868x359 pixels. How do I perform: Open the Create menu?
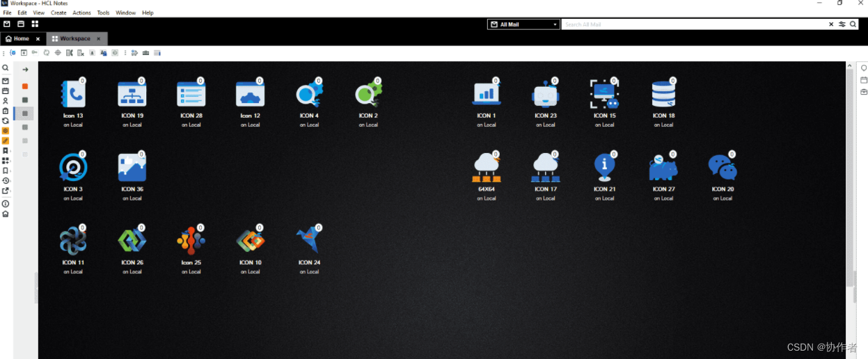[x=58, y=13]
